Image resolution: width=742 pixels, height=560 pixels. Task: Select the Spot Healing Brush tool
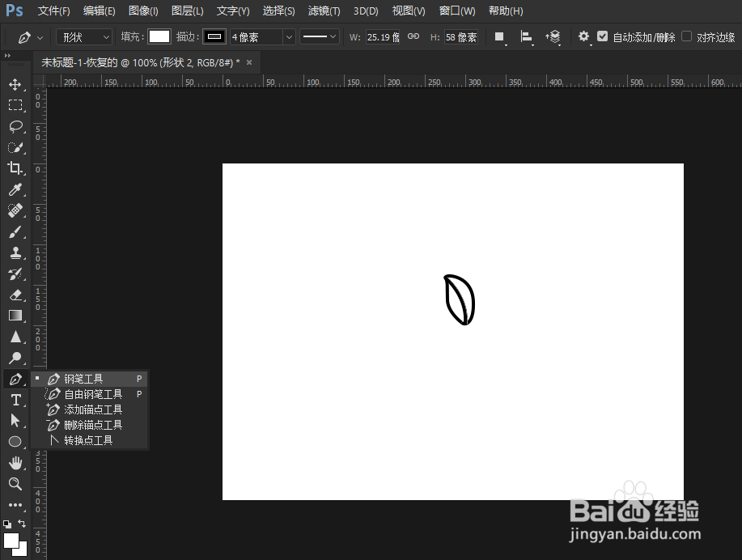tap(15, 210)
